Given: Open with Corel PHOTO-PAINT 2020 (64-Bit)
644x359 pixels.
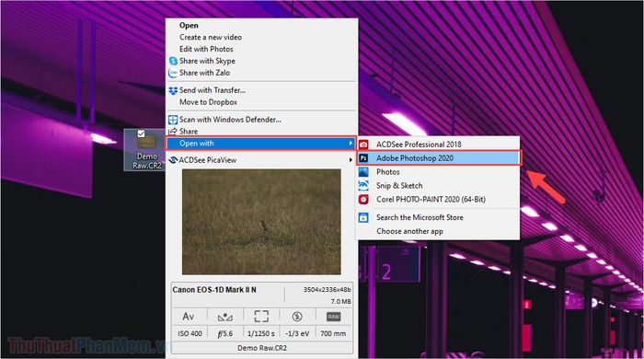Looking at the screenshot, I should [x=431, y=199].
